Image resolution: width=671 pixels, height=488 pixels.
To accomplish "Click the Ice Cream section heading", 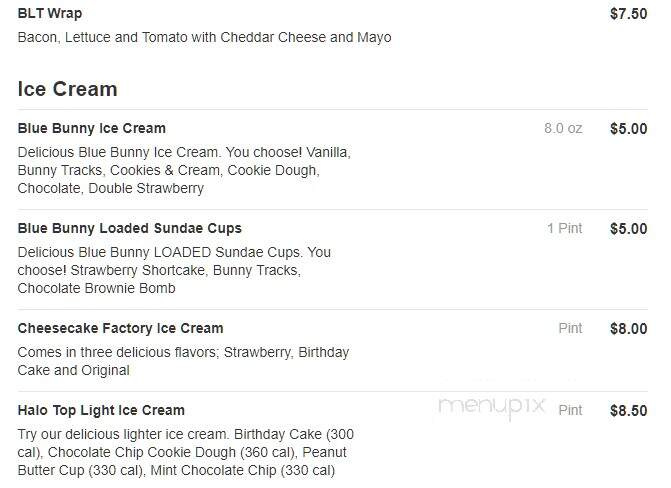I will coord(67,89).
